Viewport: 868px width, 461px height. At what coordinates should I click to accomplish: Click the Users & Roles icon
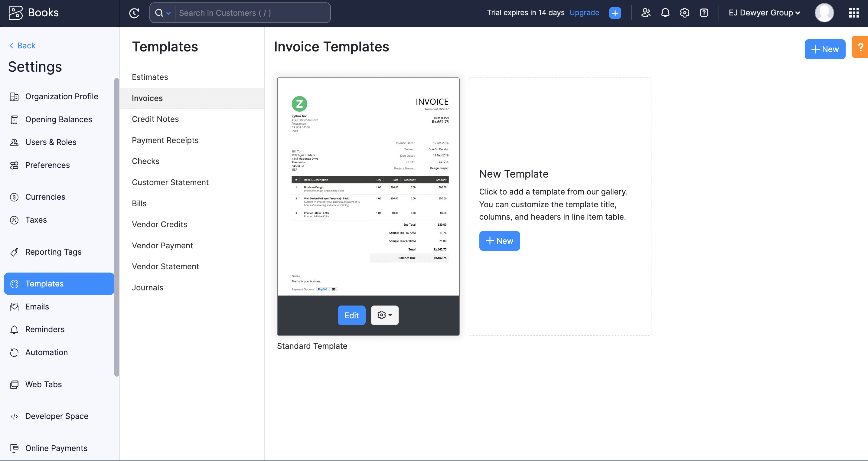pyautogui.click(x=14, y=142)
